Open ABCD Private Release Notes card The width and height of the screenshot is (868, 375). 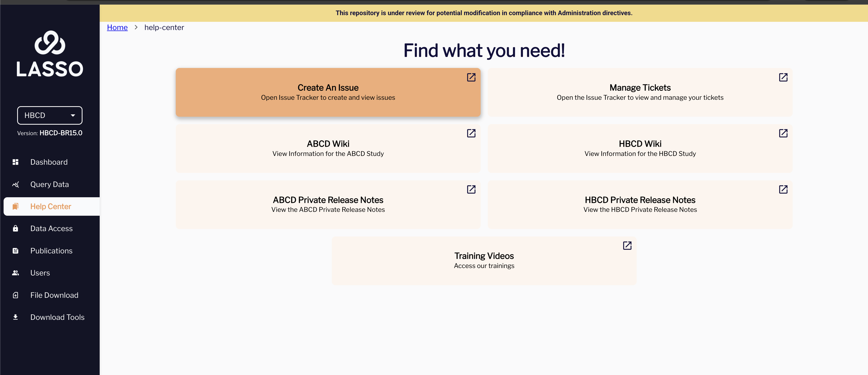(328, 204)
